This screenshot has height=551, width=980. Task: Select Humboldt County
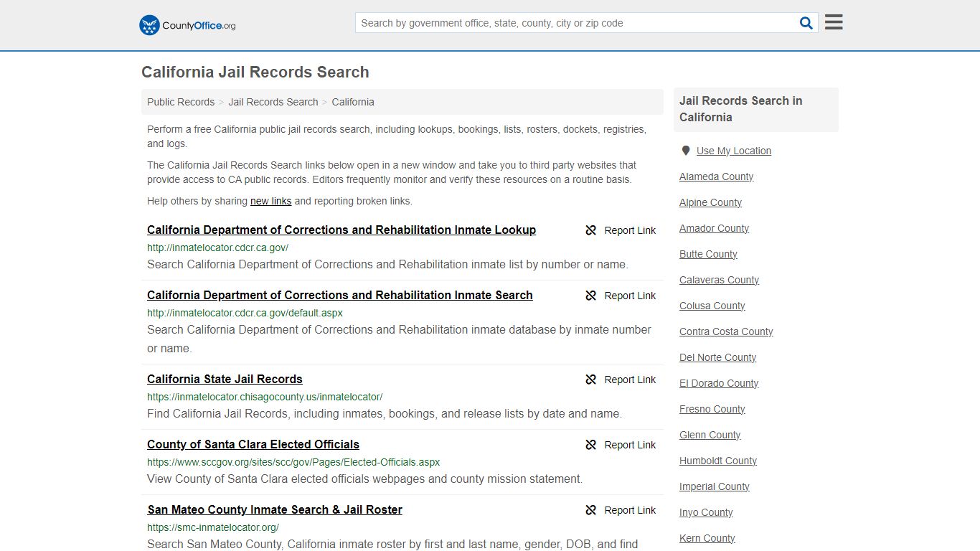[x=718, y=461]
